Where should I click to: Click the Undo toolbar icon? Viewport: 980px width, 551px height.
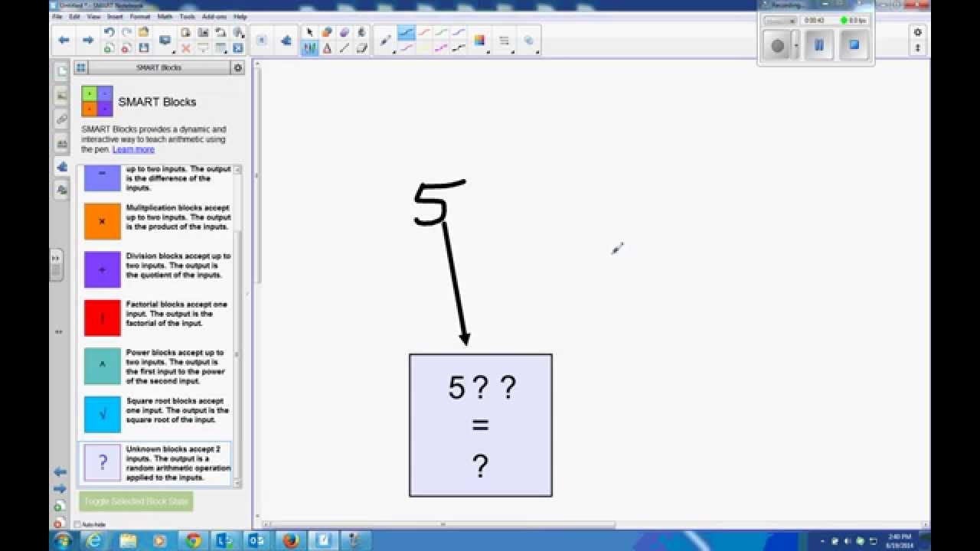pyautogui.click(x=109, y=32)
